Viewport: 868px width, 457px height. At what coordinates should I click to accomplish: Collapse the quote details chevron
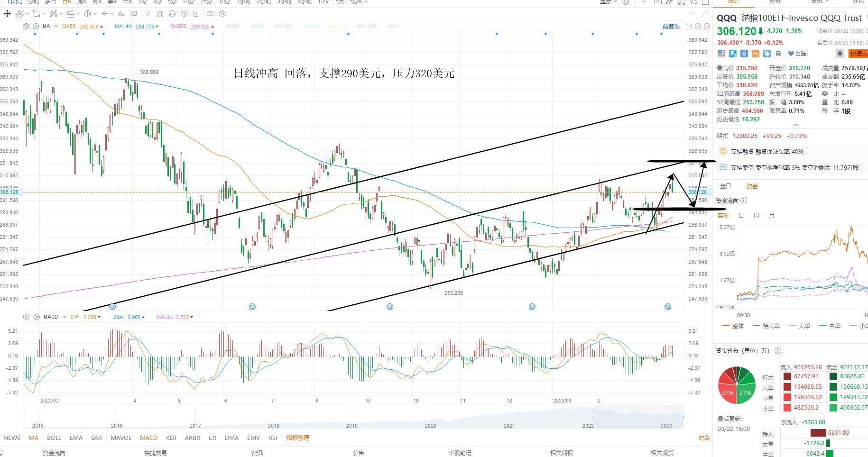pyautogui.click(x=795, y=125)
